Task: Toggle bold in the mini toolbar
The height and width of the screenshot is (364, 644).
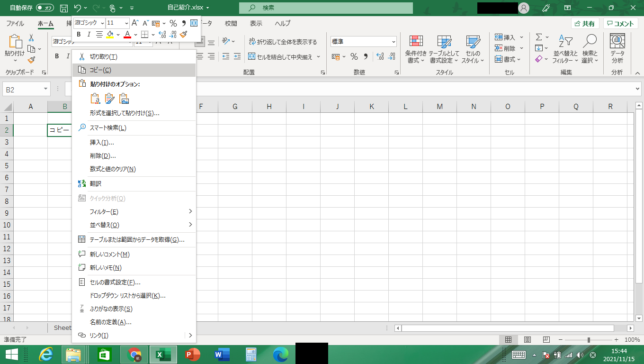Action: pyautogui.click(x=79, y=34)
